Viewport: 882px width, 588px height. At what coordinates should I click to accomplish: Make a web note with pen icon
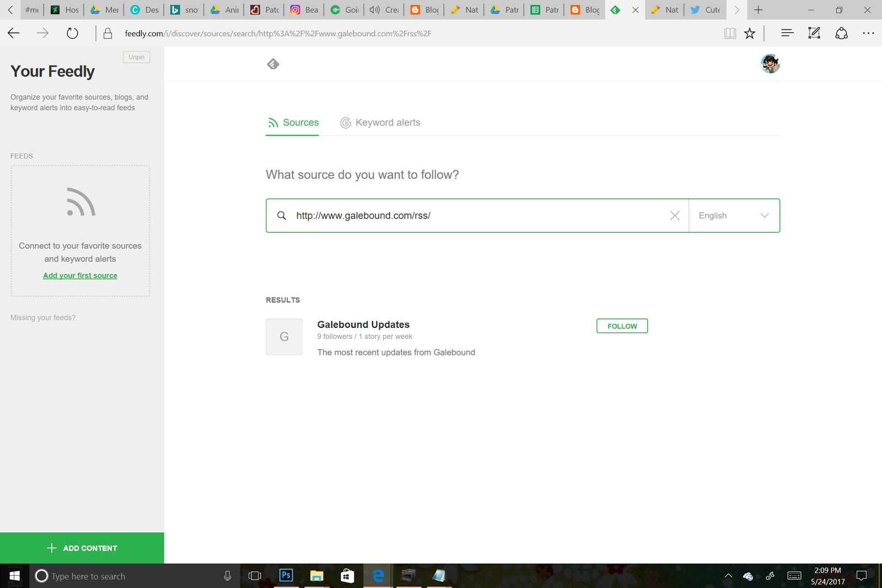[x=814, y=33]
